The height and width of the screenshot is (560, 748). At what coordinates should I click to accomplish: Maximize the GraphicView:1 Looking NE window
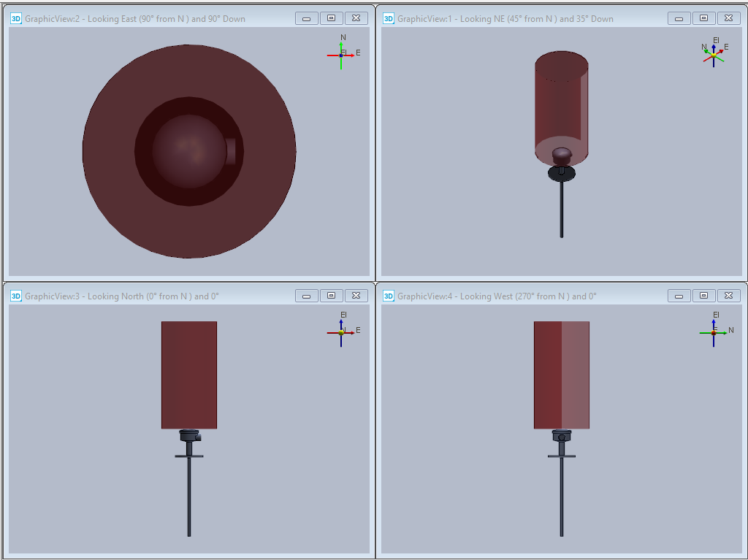coord(703,18)
